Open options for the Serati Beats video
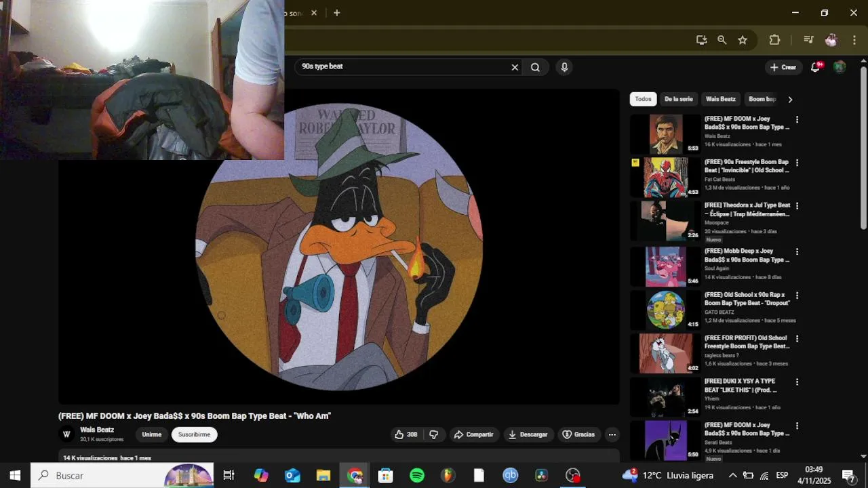The width and height of the screenshot is (868, 488). [797, 426]
